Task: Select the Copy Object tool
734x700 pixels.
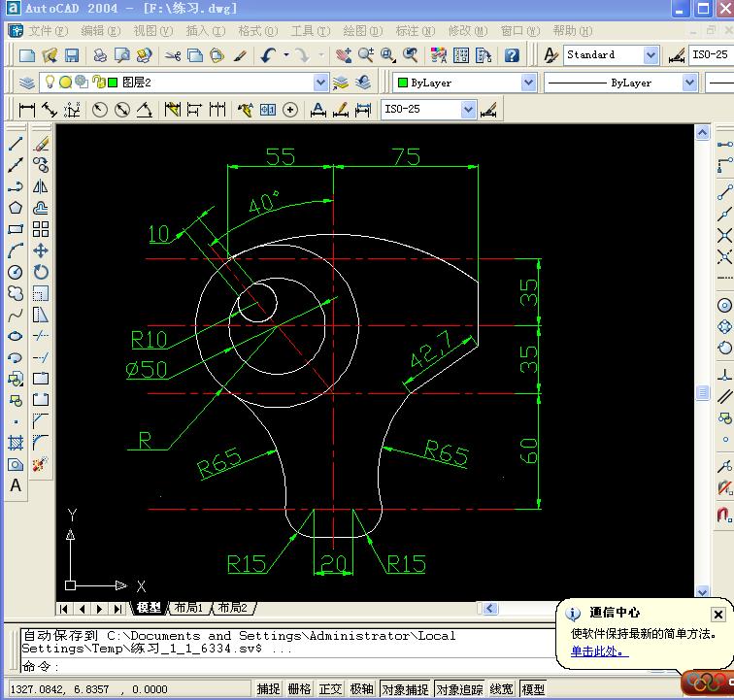Action: tap(41, 165)
